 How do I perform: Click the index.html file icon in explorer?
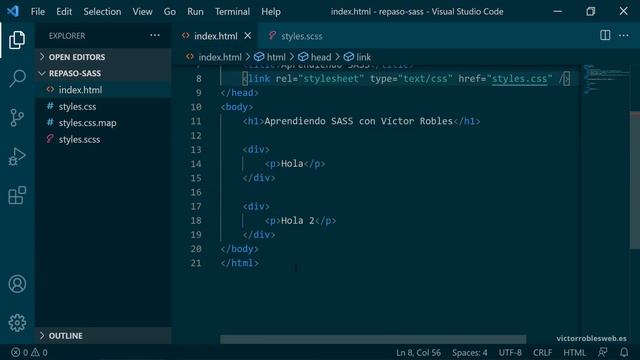click(50, 89)
